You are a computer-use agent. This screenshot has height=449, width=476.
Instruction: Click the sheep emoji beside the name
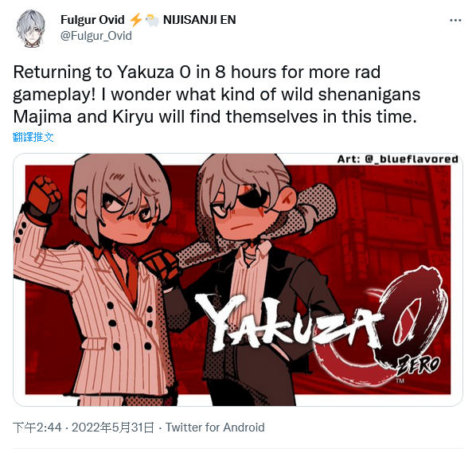(151, 21)
